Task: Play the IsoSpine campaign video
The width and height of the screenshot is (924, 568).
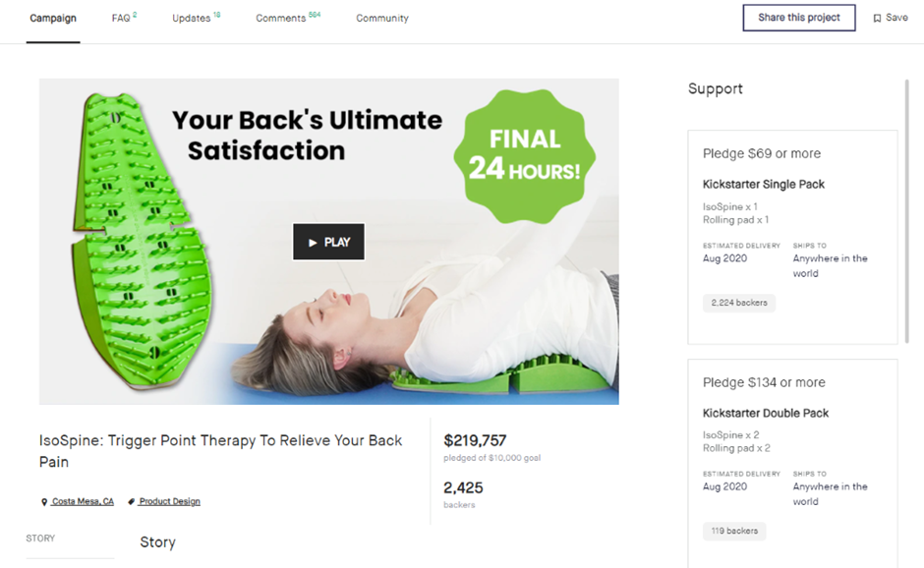Action: (329, 242)
